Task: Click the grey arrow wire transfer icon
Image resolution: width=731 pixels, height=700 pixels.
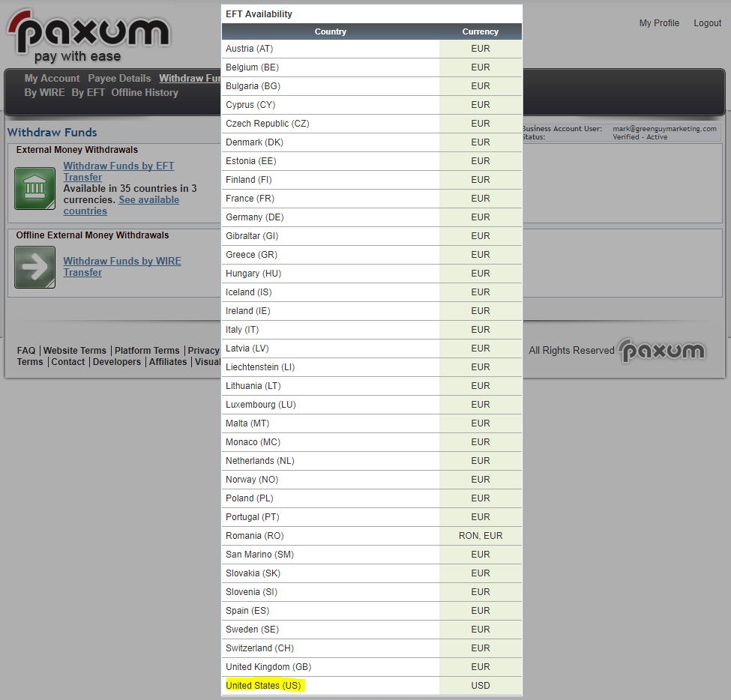Action: 34,267
